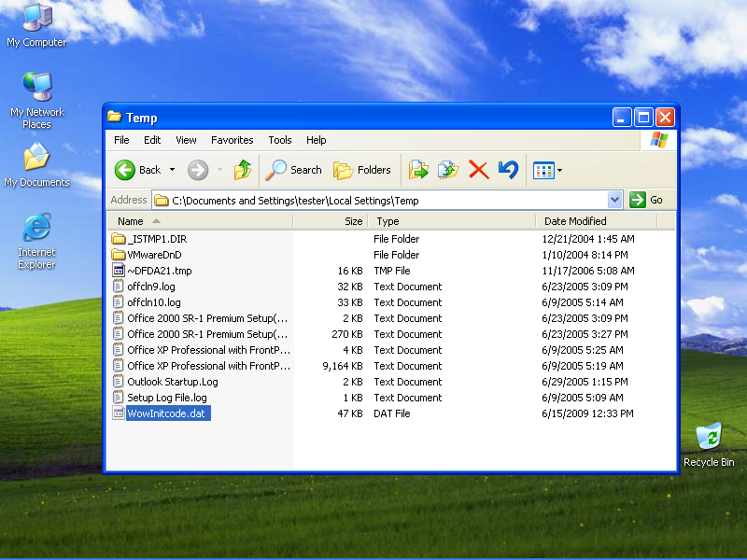Sort by Date Modified column header
The height and width of the screenshot is (560, 747).
(597, 221)
